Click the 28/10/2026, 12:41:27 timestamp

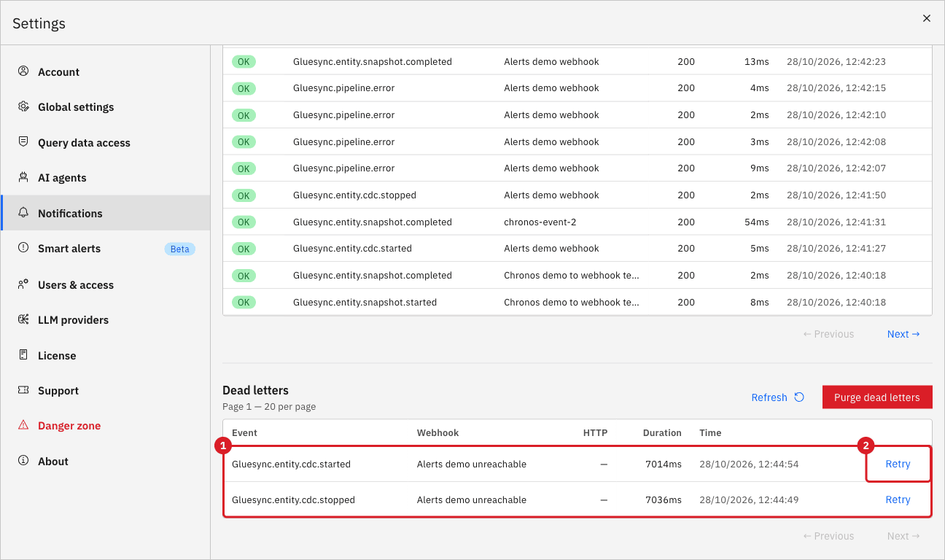tap(836, 248)
